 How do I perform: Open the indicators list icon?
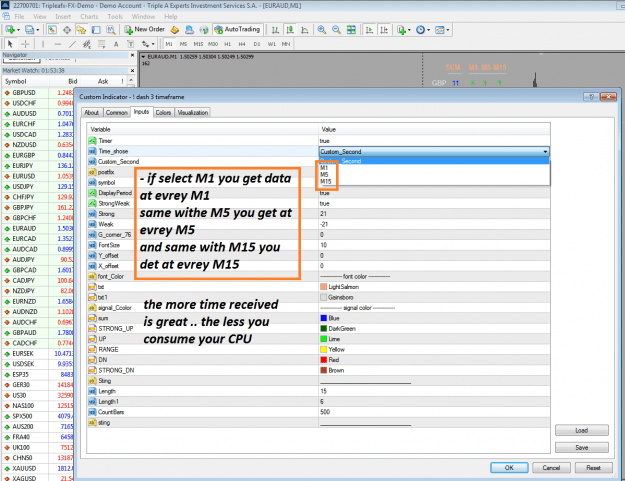pyautogui.click(x=401, y=29)
